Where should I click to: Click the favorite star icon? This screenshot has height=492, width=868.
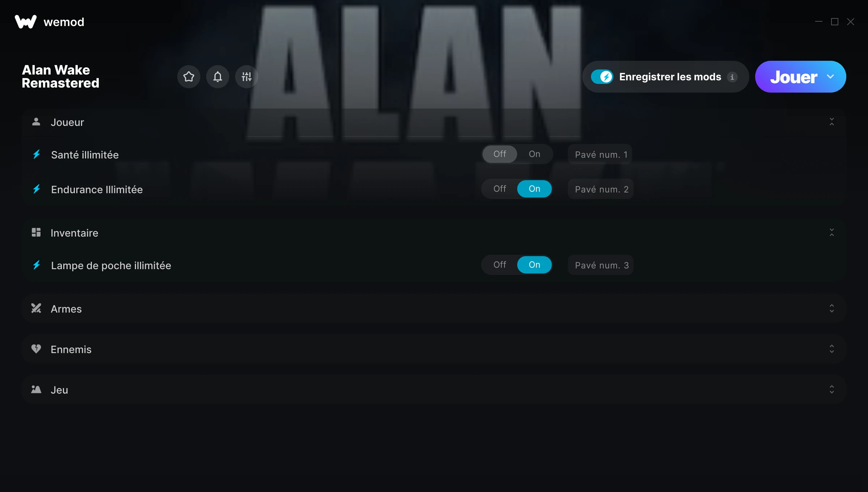click(189, 77)
